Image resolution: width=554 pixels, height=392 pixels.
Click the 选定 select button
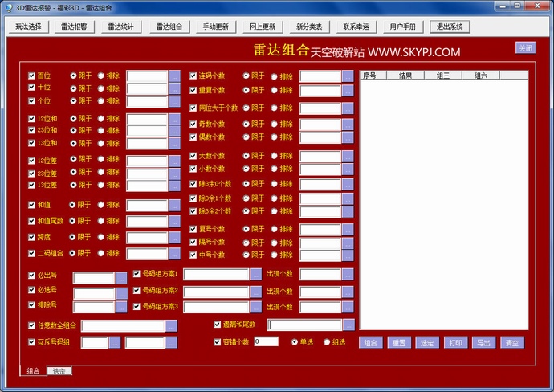click(427, 343)
